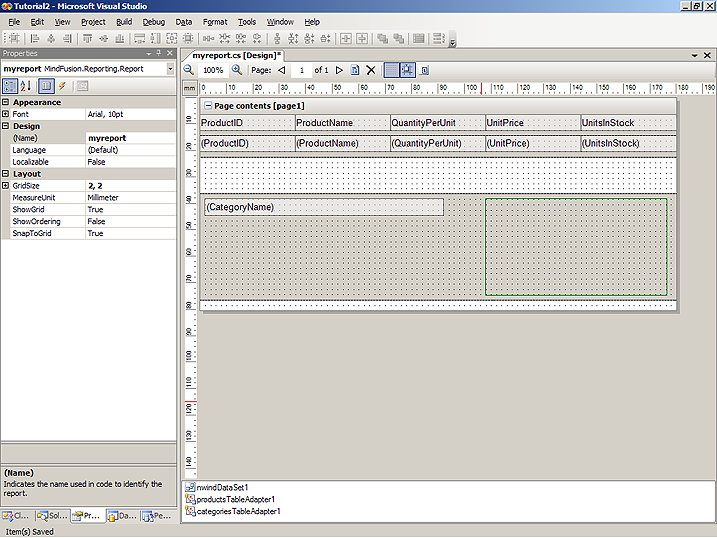
Task: Click the page number input field
Action: pos(301,70)
